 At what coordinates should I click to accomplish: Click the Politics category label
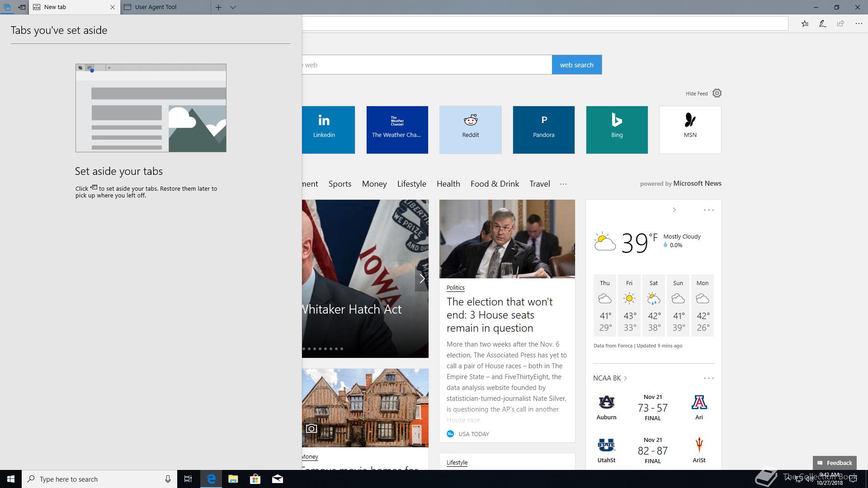(455, 288)
